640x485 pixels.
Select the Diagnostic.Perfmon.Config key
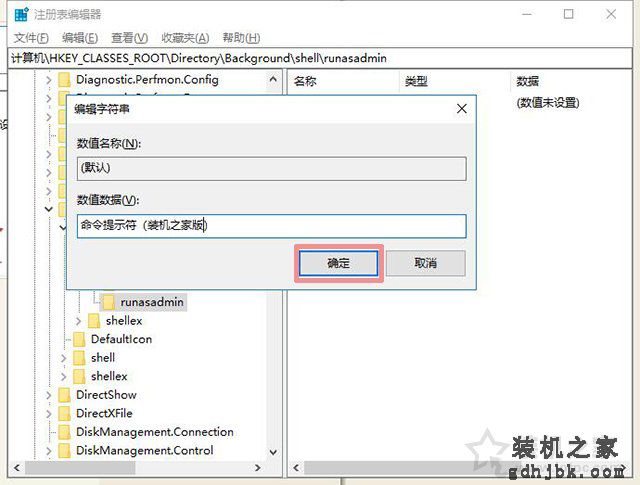click(147, 80)
